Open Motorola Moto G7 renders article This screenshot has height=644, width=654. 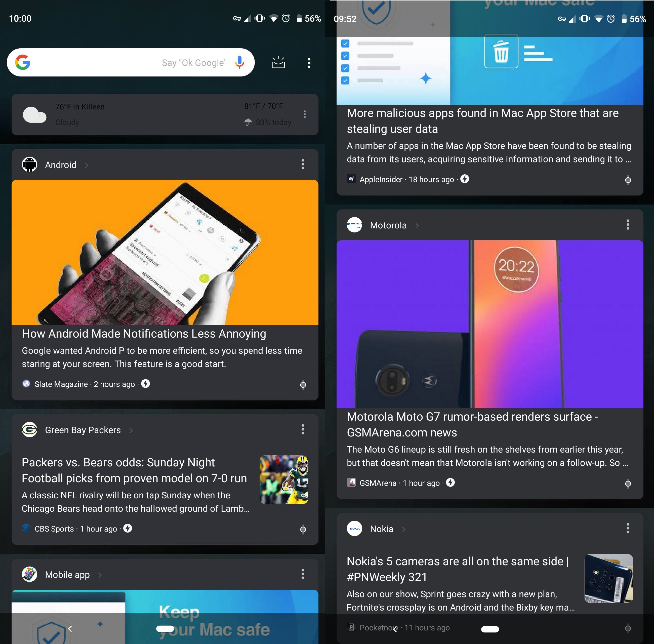[x=472, y=424]
